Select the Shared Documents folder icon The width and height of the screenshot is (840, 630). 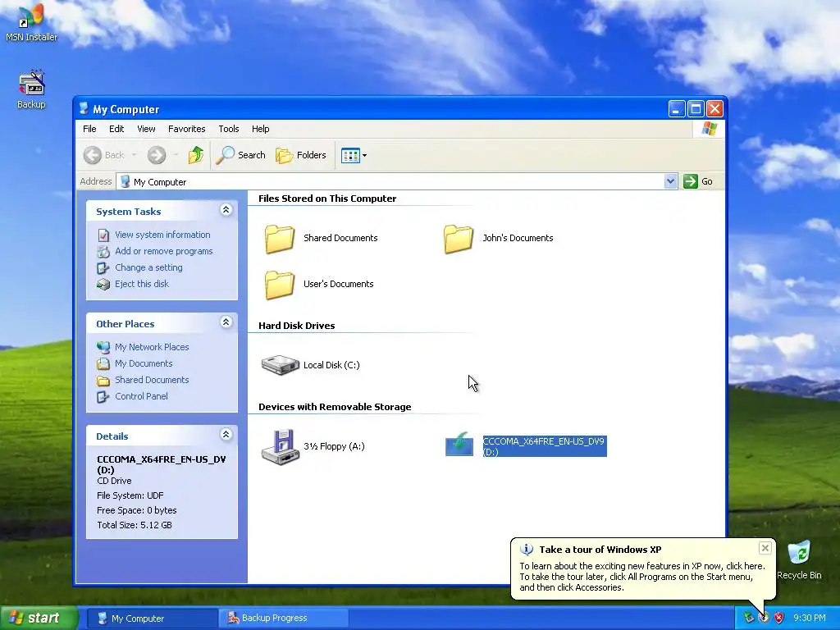(x=280, y=239)
